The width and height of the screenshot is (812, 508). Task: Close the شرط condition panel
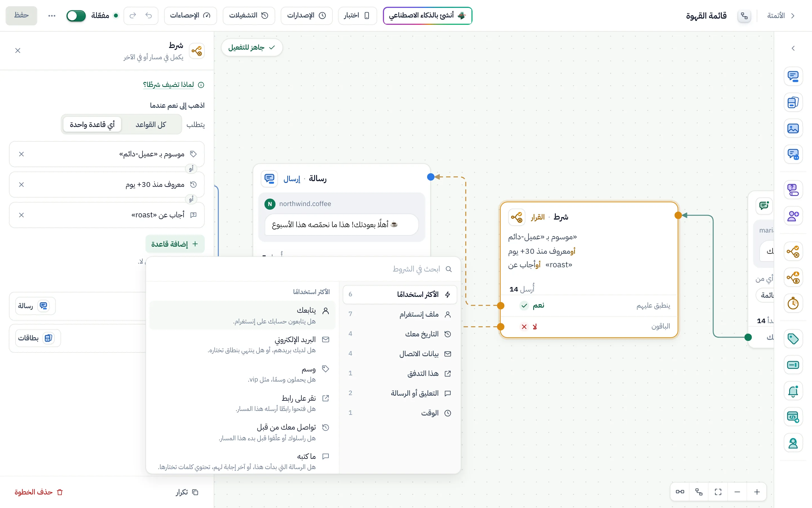18,51
